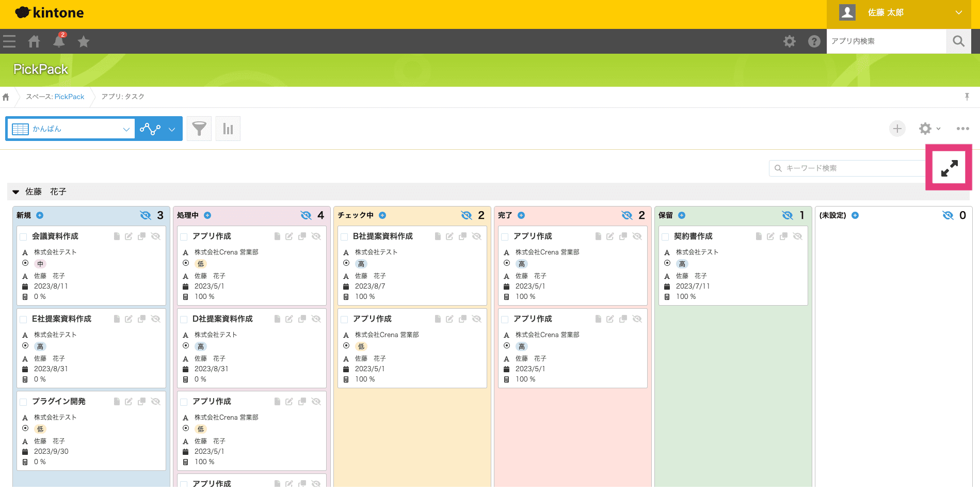Screen dimensions: 980x491
Task: Click the magnifier search button in header
Action: coord(959,41)
